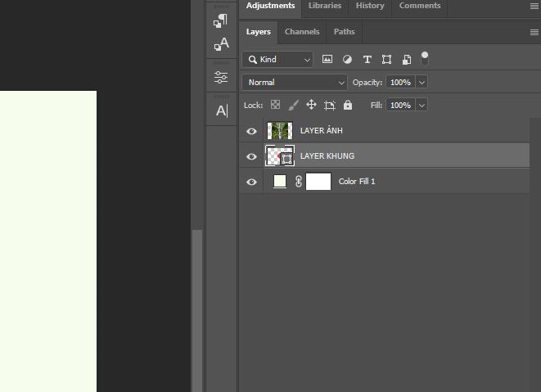Image resolution: width=541 pixels, height=392 pixels.
Task: Hide the LAYER ẢNH layer
Action: point(251,131)
